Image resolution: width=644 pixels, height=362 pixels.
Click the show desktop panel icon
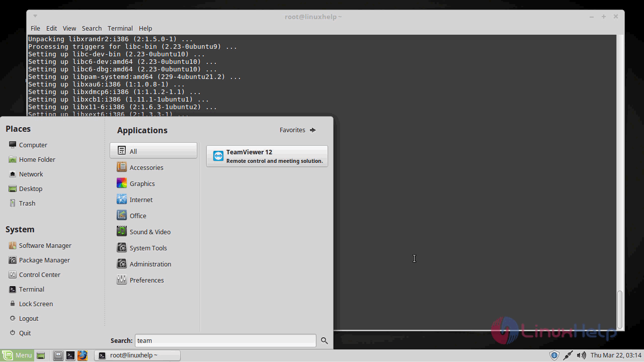(x=41, y=355)
